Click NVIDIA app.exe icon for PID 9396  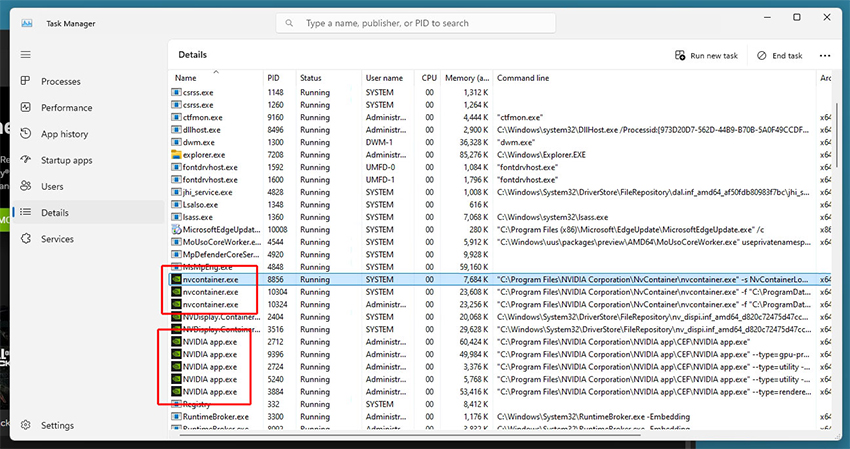[176, 354]
